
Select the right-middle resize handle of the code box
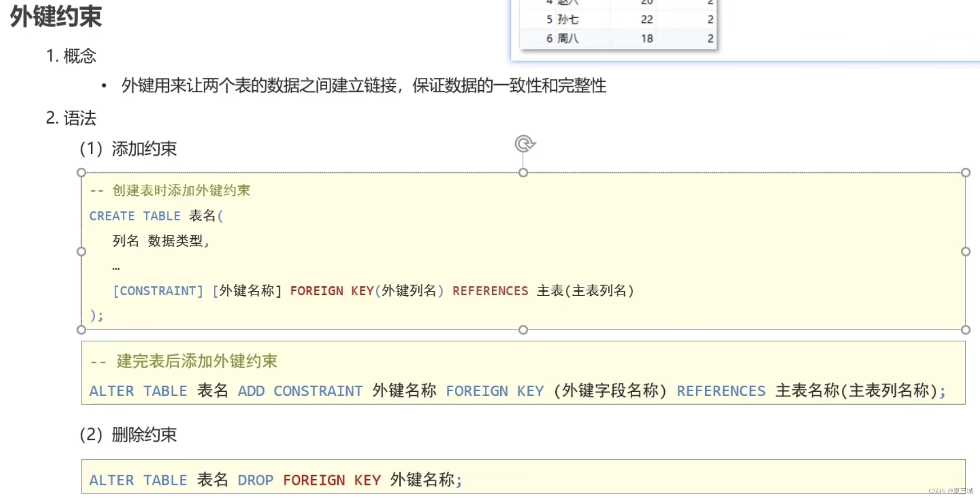point(965,252)
